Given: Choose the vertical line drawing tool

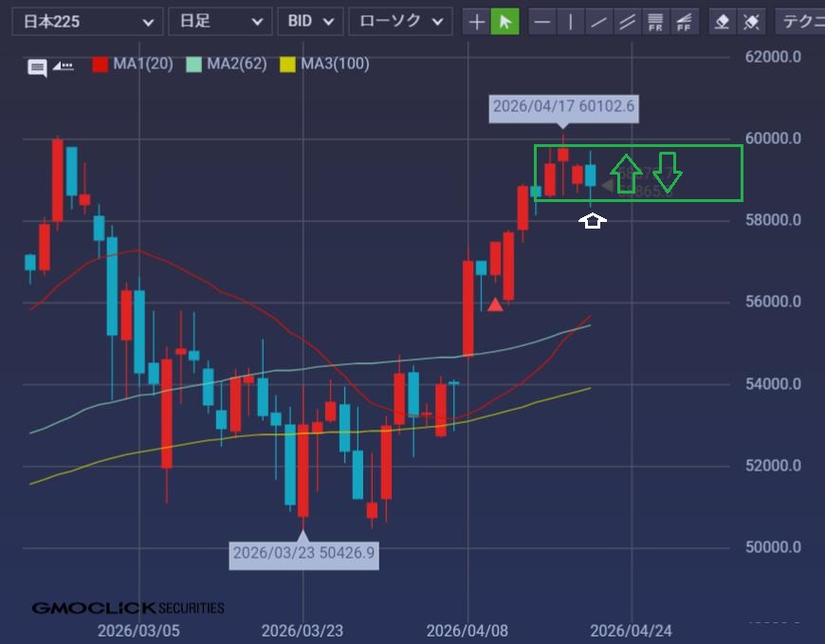Looking at the screenshot, I should [570, 22].
